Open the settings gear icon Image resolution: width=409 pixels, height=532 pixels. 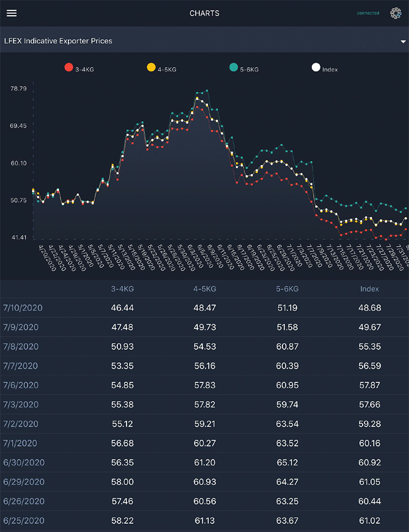point(395,13)
